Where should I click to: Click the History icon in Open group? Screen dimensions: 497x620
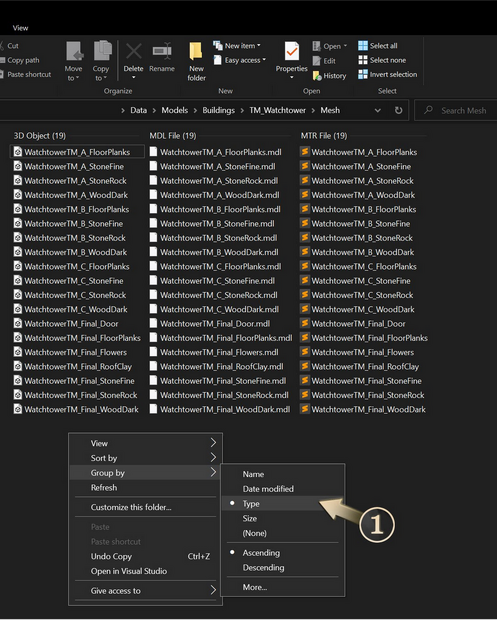(317, 76)
